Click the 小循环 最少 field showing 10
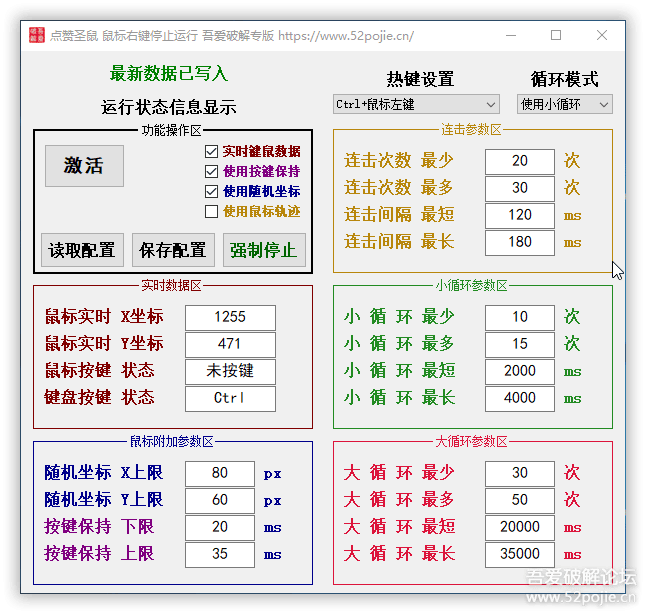 pyautogui.click(x=520, y=317)
